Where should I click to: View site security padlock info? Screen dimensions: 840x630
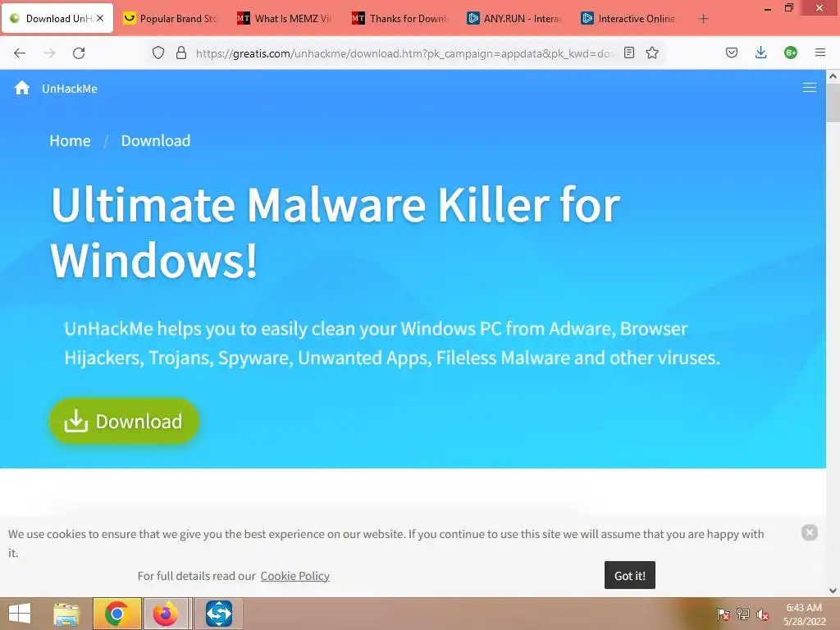[x=181, y=52]
